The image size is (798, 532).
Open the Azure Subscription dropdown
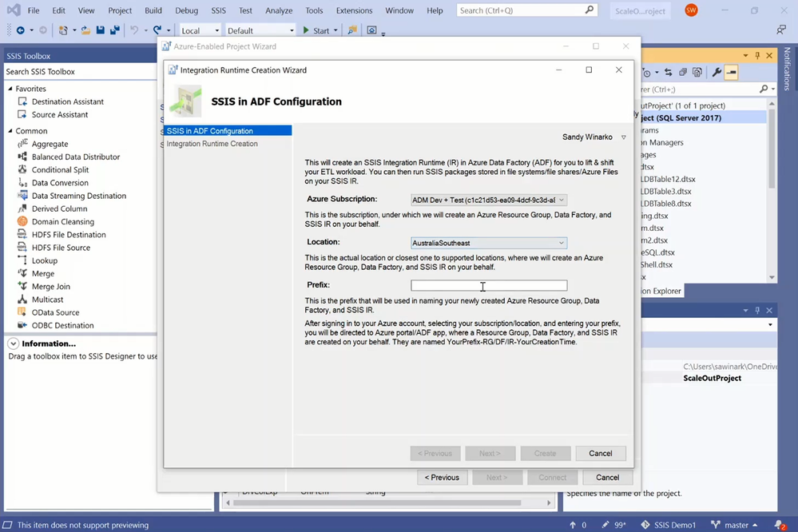point(489,200)
